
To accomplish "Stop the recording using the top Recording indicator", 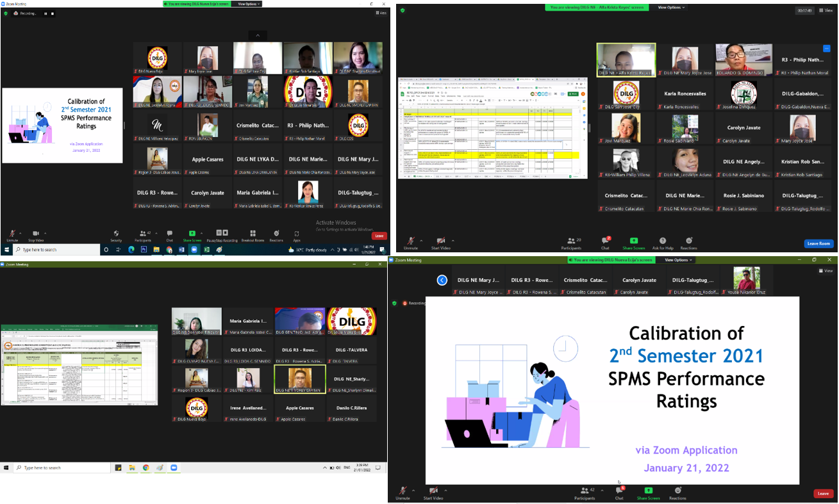I will (x=54, y=13).
